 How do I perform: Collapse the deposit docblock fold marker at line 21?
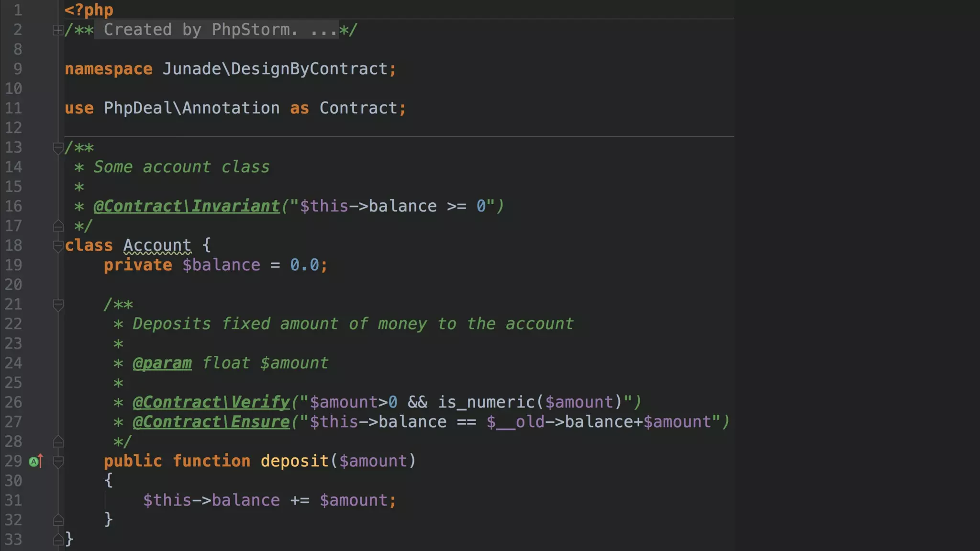[x=58, y=305]
